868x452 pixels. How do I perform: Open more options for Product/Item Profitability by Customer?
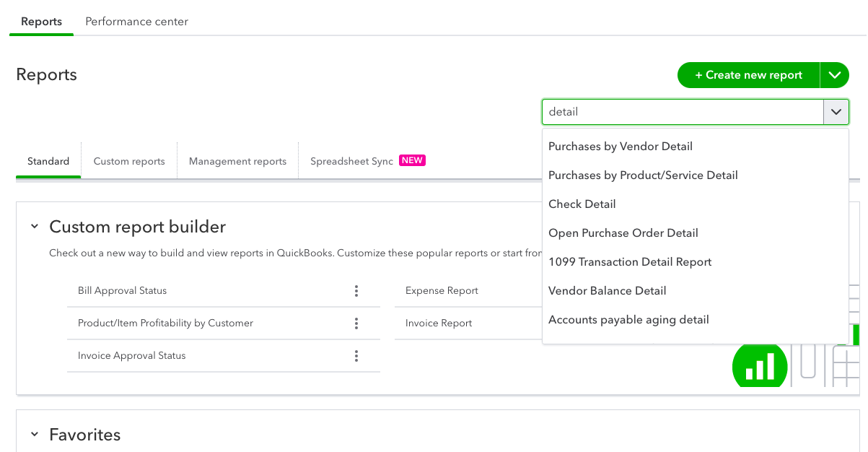point(356,323)
